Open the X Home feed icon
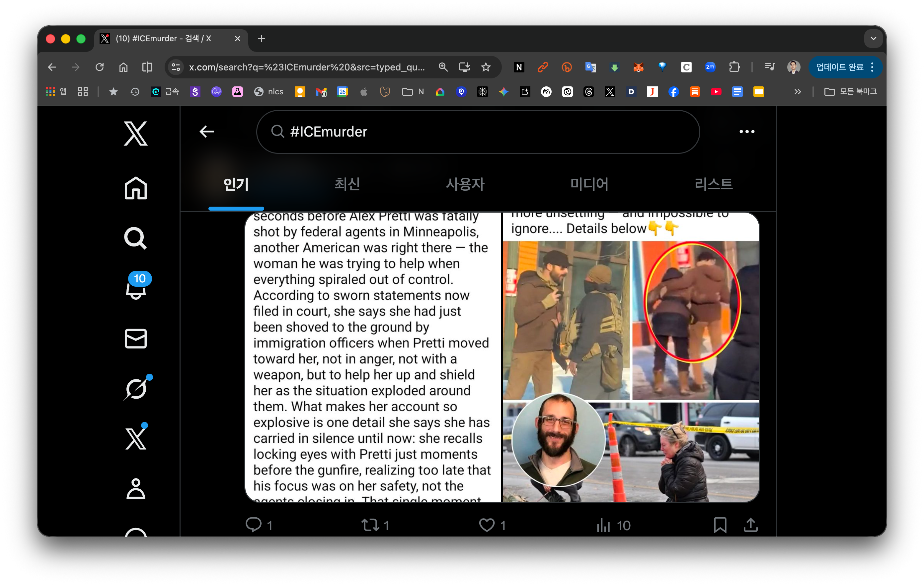 (135, 188)
